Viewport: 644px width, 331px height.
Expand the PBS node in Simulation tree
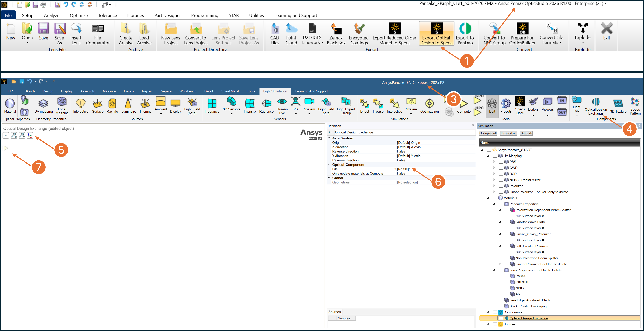pos(494,162)
